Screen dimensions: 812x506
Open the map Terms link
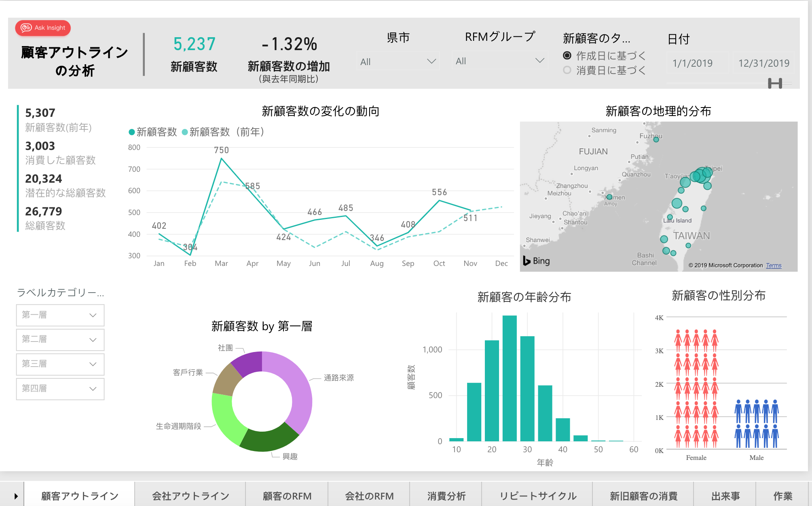(773, 266)
